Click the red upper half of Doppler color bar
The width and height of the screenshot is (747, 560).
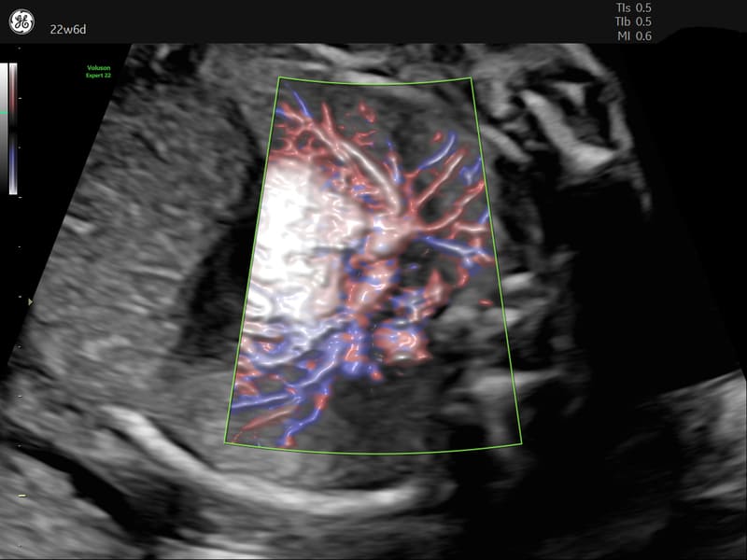[13, 93]
